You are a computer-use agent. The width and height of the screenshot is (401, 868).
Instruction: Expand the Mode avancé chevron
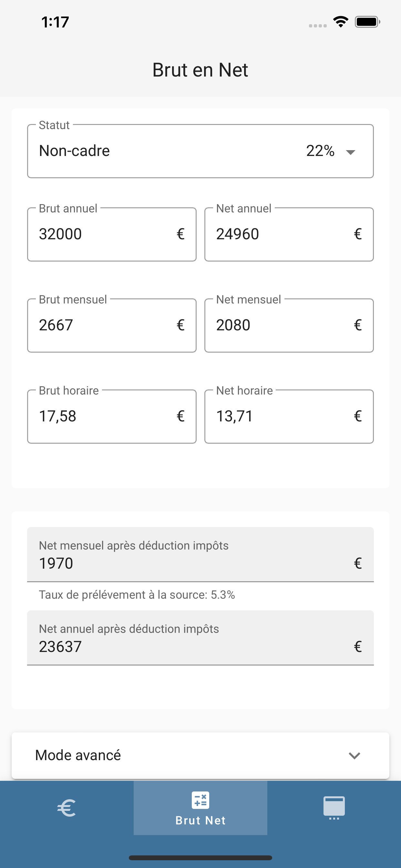point(355,755)
